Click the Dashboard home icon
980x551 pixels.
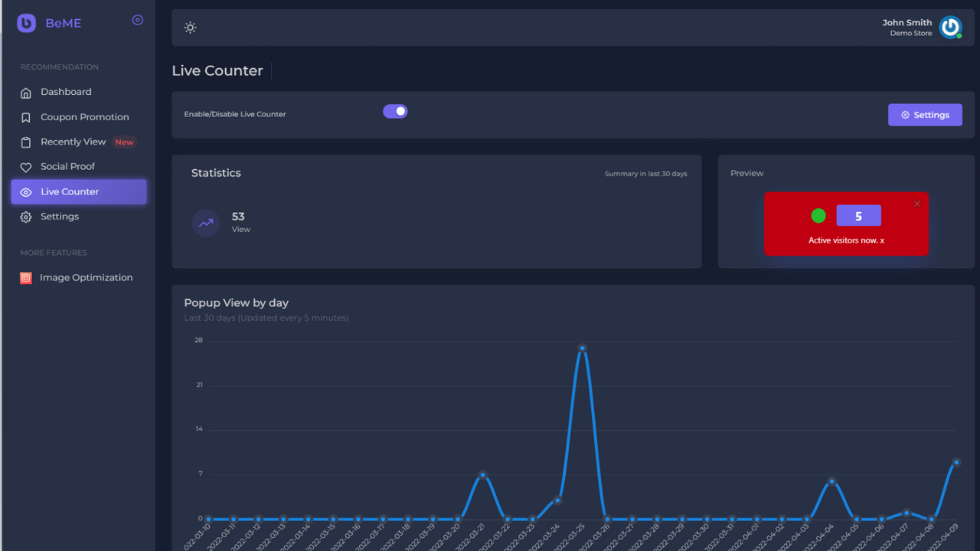pyautogui.click(x=26, y=93)
